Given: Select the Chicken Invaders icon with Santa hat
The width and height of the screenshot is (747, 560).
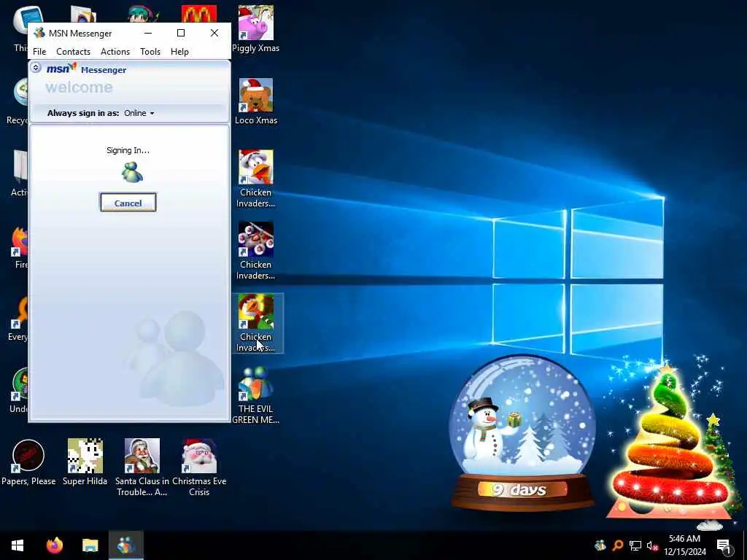Looking at the screenshot, I should [256, 179].
